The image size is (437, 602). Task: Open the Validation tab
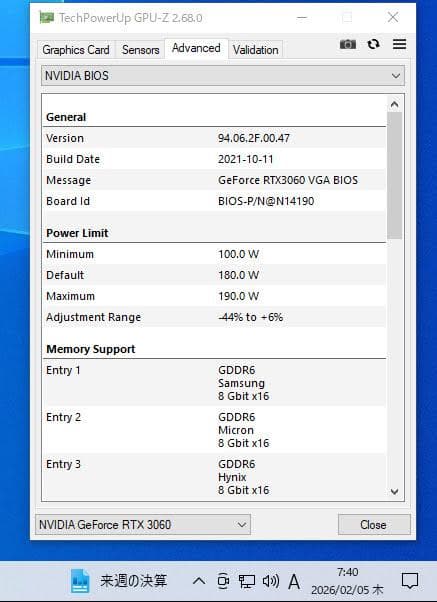[256, 50]
